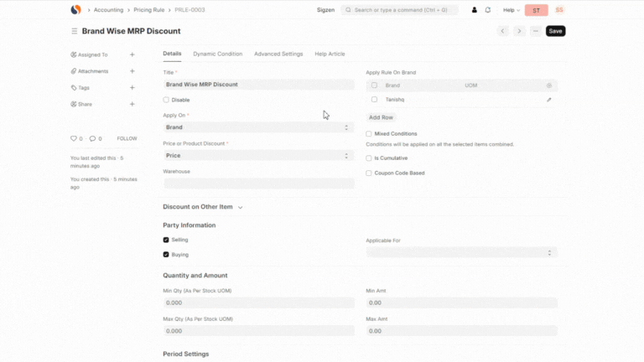Viewport: 644px width, 362px height.
Task: Click into the Warehouse input field
Action: pyautogui.click(x=258, y=183)
